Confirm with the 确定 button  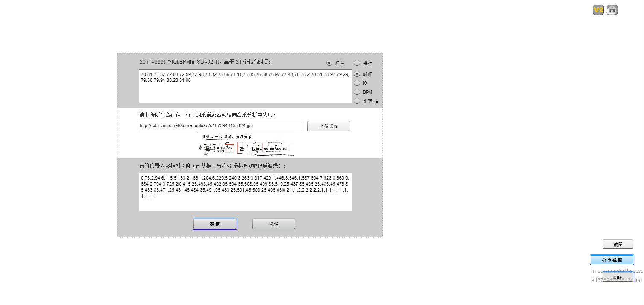214,224
